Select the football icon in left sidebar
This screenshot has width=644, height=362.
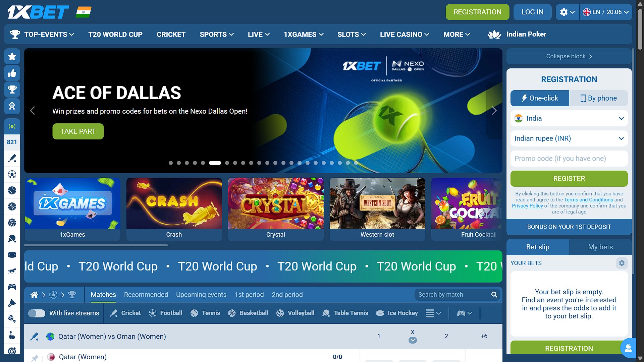click(12, 174)
